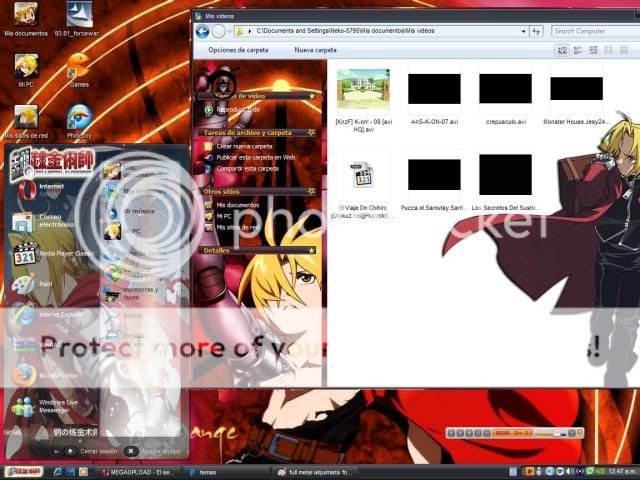Adjust the mini media player volume slider

point(551,433)
